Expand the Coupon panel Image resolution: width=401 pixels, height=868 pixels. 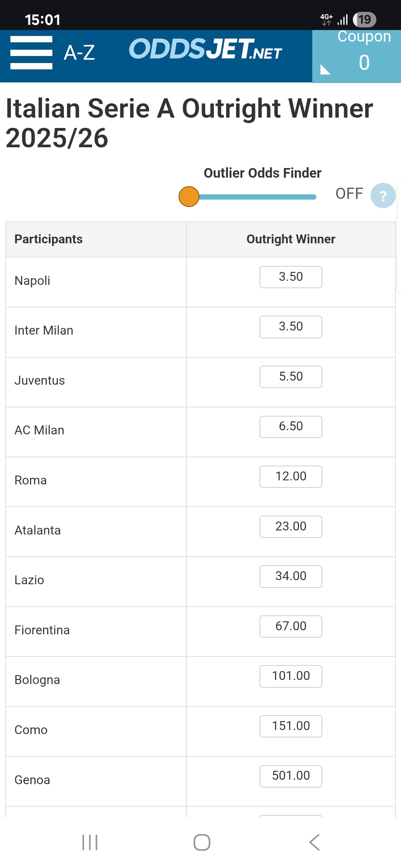click(356, 56)
